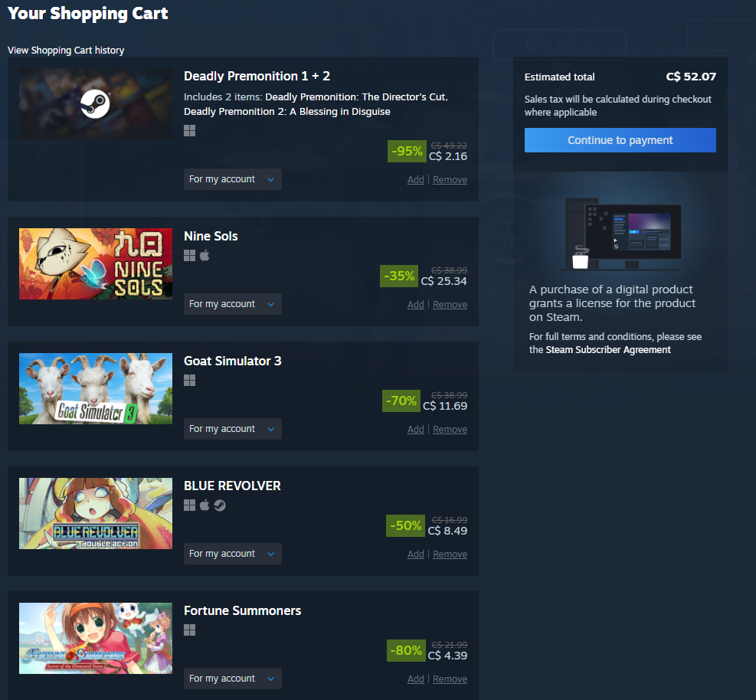
Task: Open the Fortune Summoners game thumbnail
Action: tap(96, 638)
